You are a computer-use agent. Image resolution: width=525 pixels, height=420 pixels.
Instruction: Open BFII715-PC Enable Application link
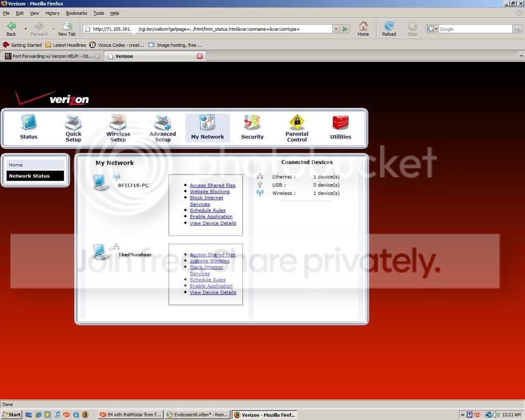(x=211, y=217)
